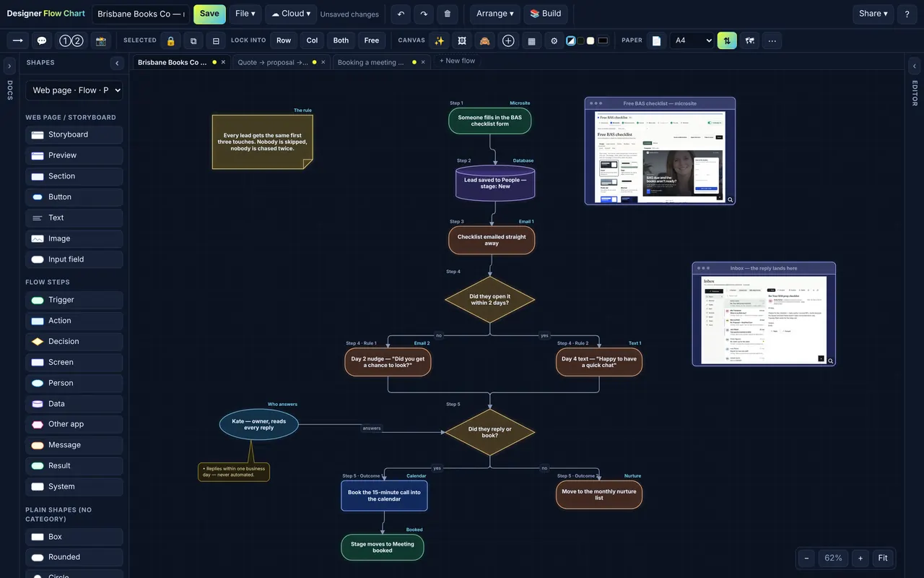The height and width of the screenshot is (578, 924).
Task: Expand the Editor panel
Action: click(915, 66)
